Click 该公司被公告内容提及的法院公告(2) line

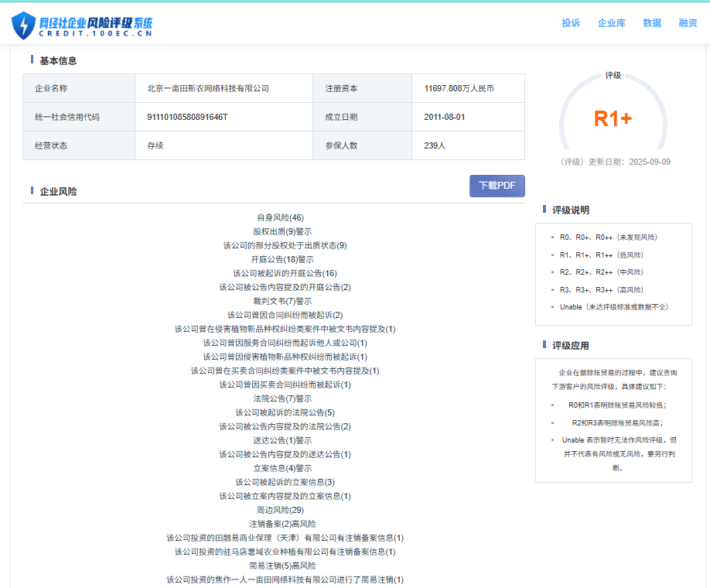(285, 427)
